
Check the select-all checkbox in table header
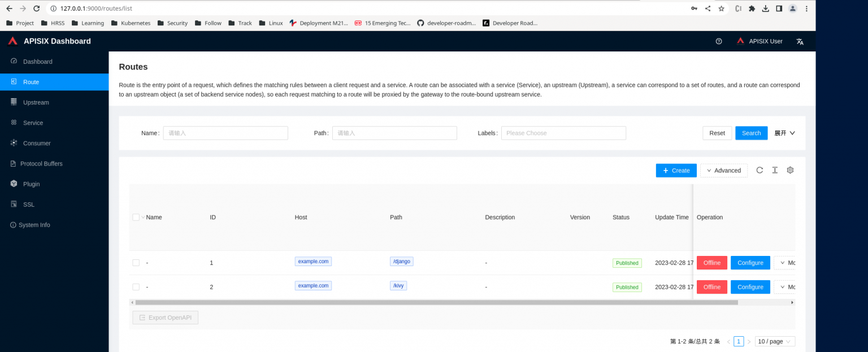(x=136, y=218)
